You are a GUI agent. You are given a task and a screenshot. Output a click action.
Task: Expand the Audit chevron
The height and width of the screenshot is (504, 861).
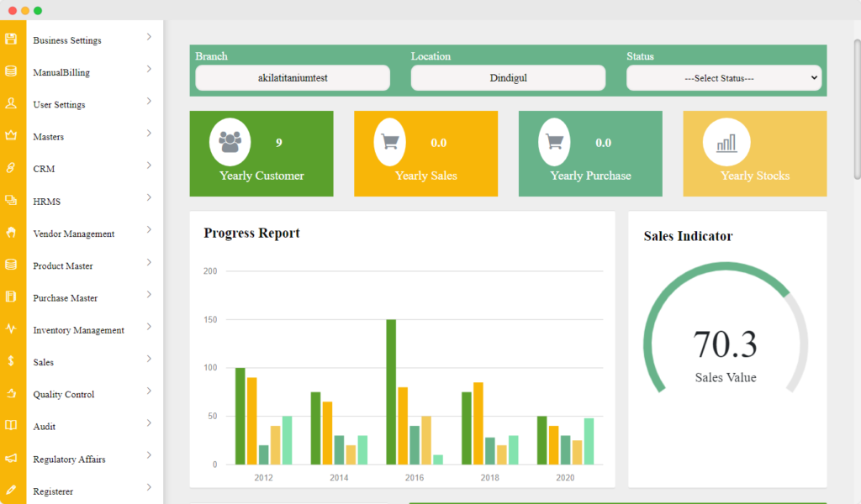(149, 423)
